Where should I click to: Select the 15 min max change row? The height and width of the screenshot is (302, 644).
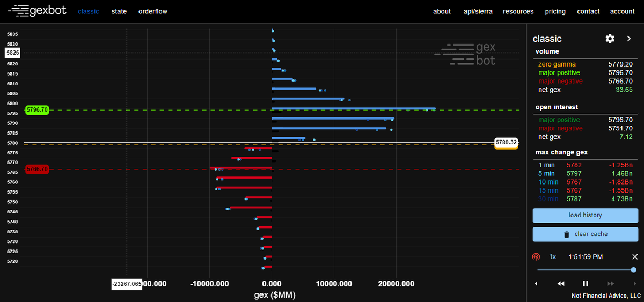(585, 190)
